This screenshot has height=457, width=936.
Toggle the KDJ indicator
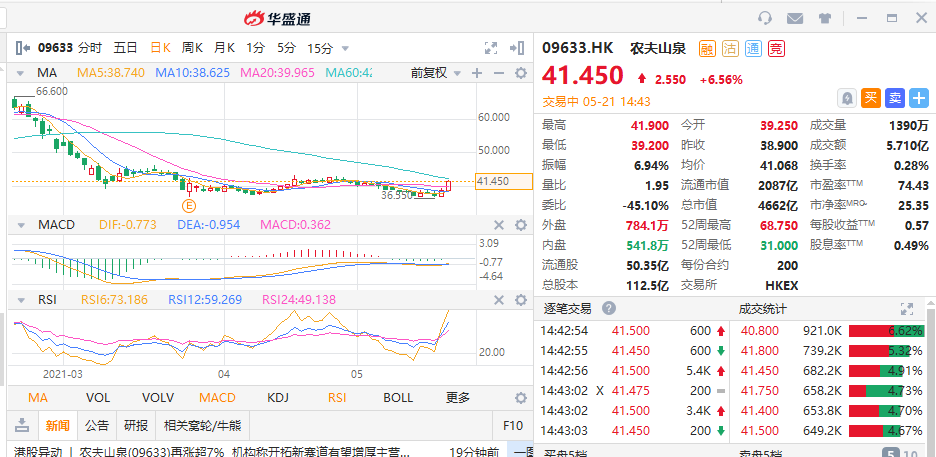[x=278, y=397]
